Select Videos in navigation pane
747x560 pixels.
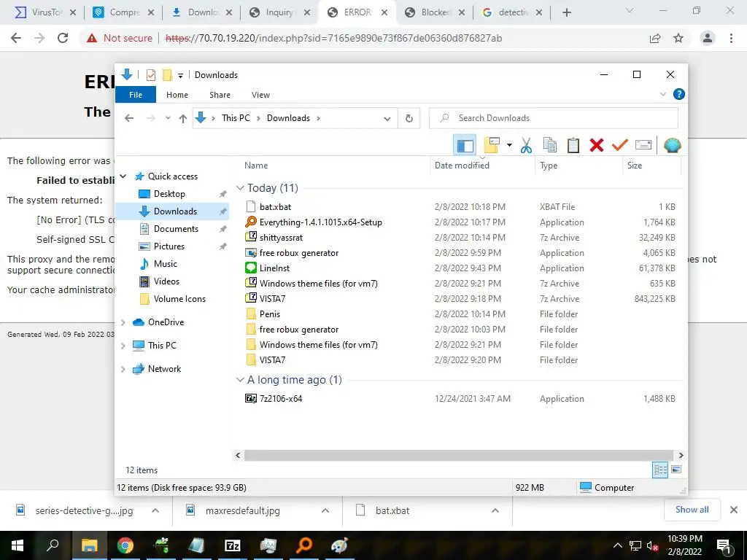point(166,281)
